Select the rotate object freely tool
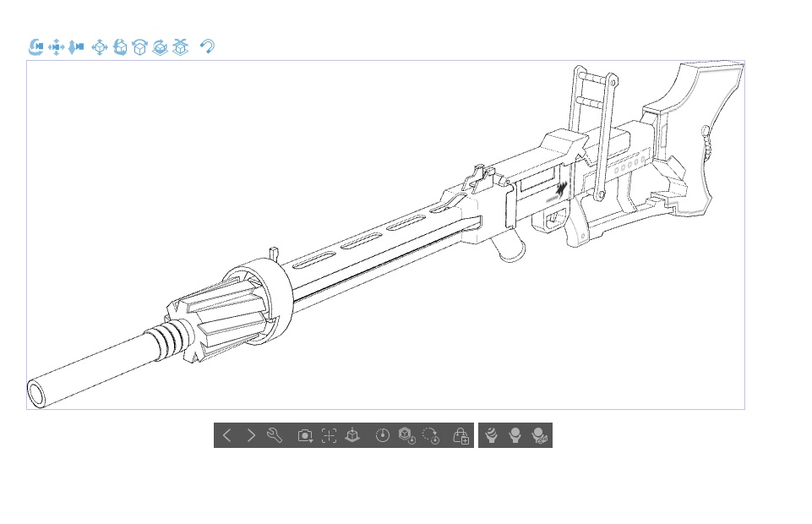 click(120, 47)
